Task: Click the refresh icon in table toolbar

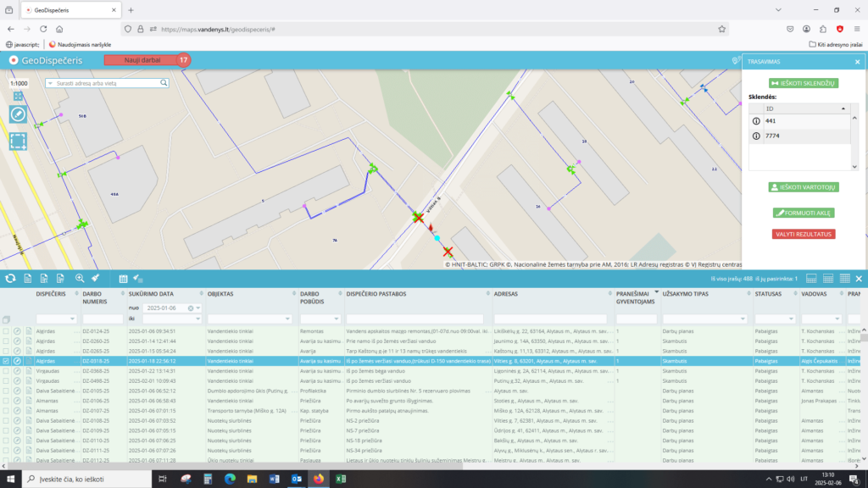Action: coord(10,278)
